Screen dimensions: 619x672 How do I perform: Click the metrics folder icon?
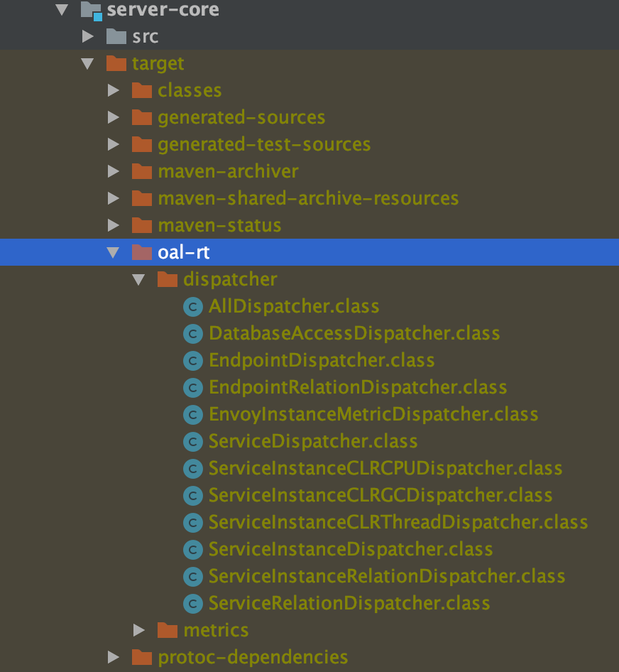(x=168, y=630)
